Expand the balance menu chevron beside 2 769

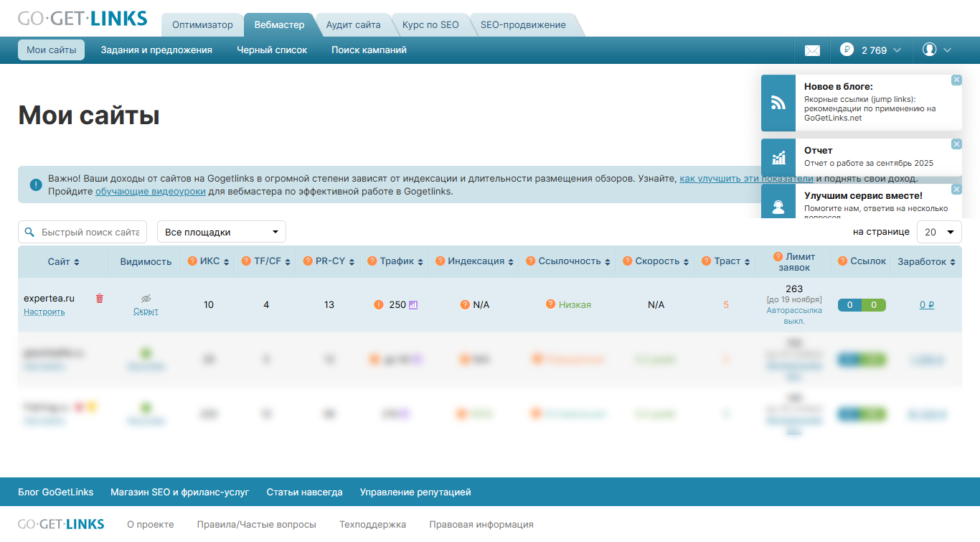click(x=897, y=50)
